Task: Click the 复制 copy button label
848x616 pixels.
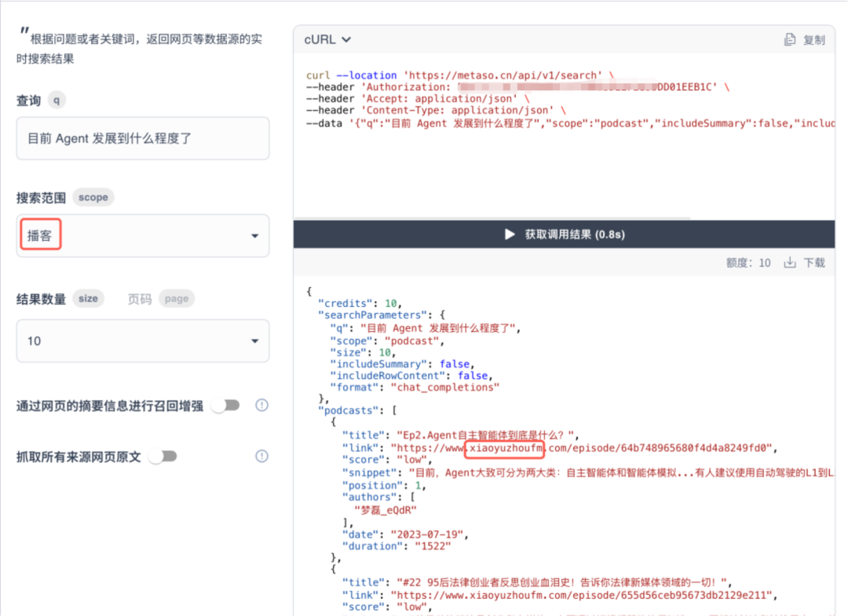Action: coord(814,40)
